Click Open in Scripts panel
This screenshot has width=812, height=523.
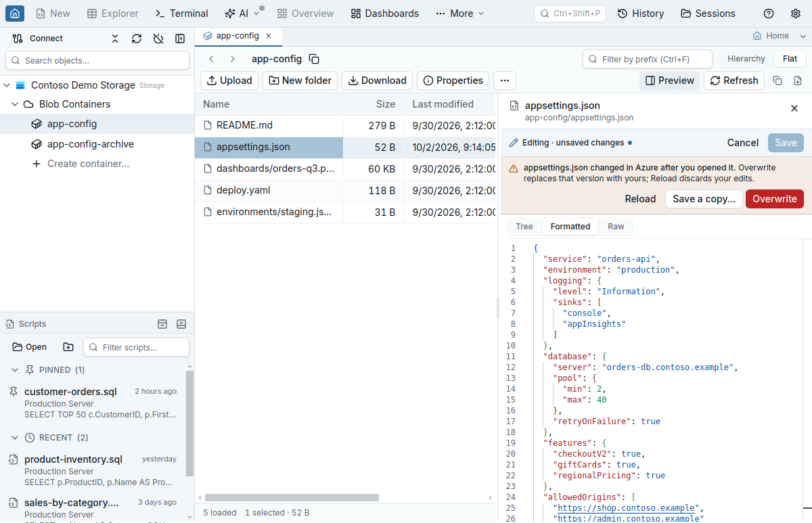30,347
